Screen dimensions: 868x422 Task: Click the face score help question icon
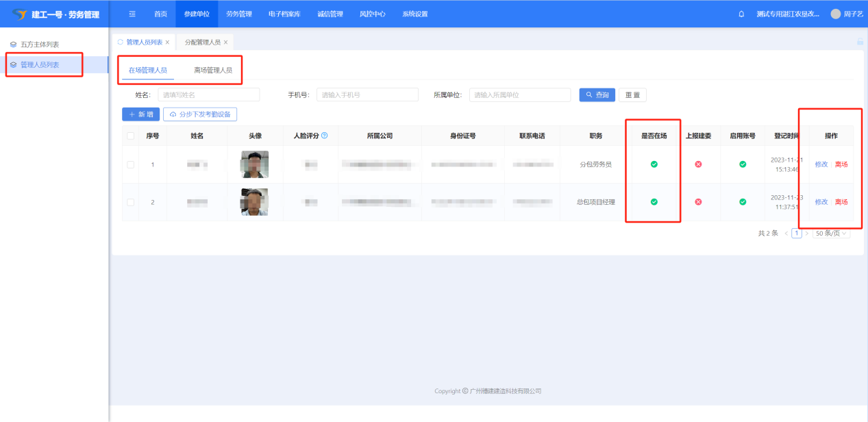tap(325, 136)
